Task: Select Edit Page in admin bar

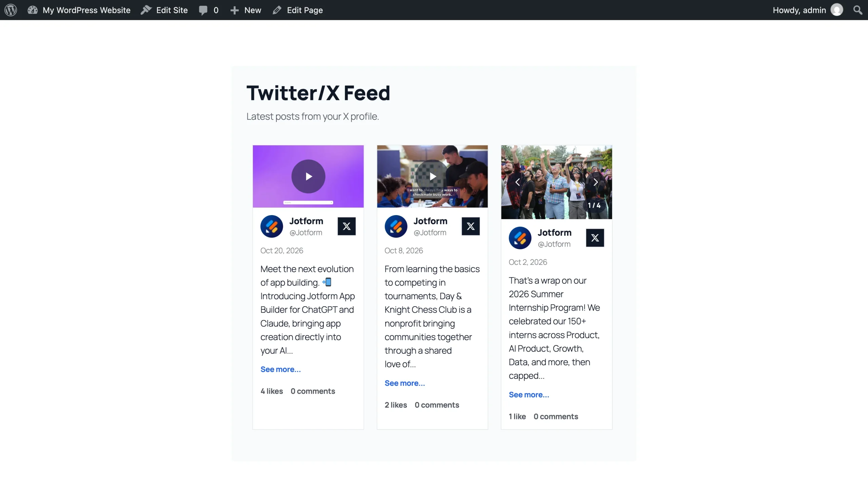Action: click(x=298, y=10)
